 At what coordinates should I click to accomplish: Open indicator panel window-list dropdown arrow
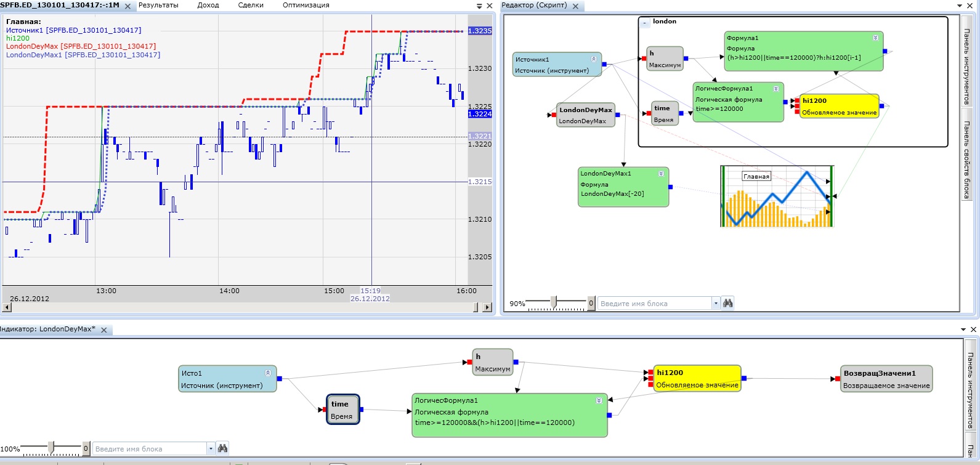tap(964, 330)
